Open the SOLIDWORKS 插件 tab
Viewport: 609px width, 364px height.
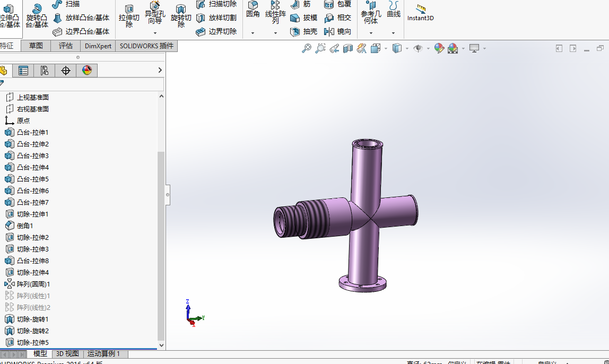[146, 46]
